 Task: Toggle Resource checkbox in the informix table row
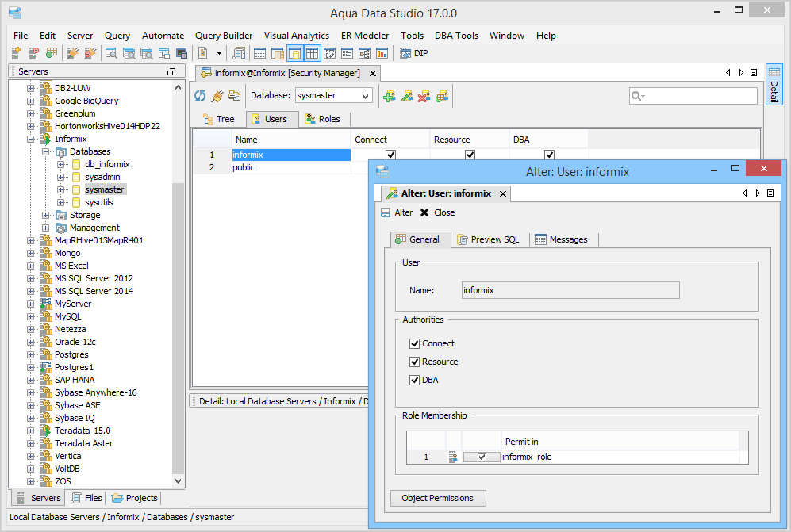click(x=470, y=155)
